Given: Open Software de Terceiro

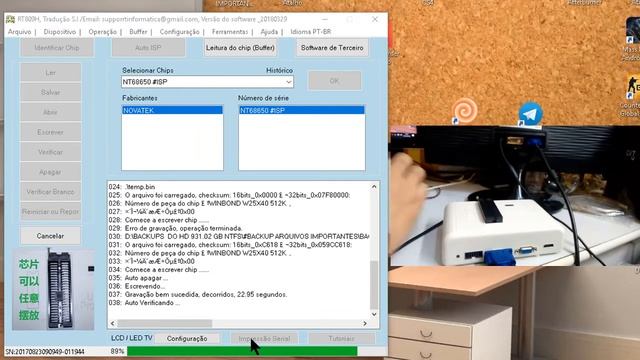Looking at the screenshot, I should 332,48.
